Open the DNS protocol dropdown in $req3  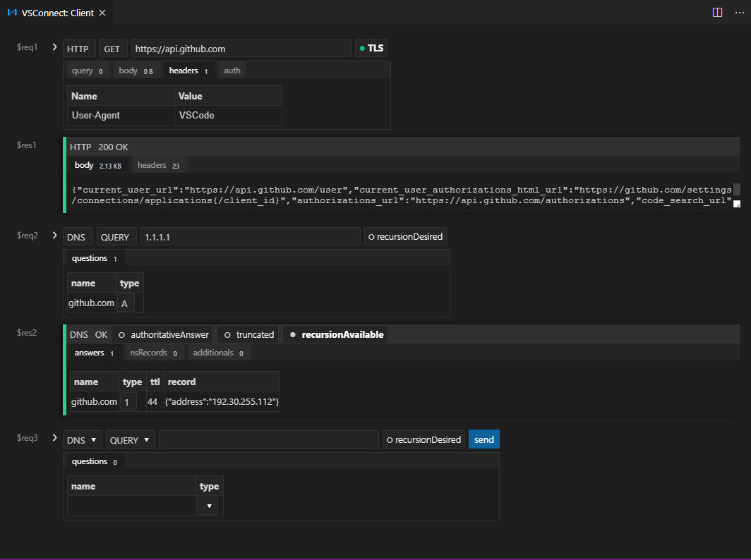point(82,439)
